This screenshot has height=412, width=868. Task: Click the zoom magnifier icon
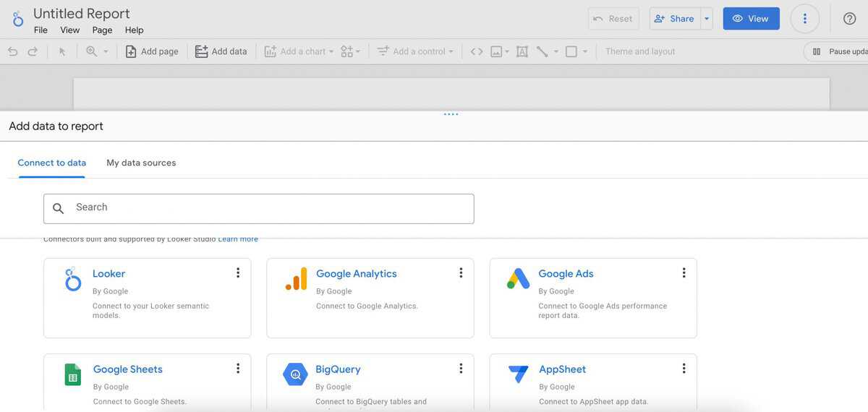(92, 51)
